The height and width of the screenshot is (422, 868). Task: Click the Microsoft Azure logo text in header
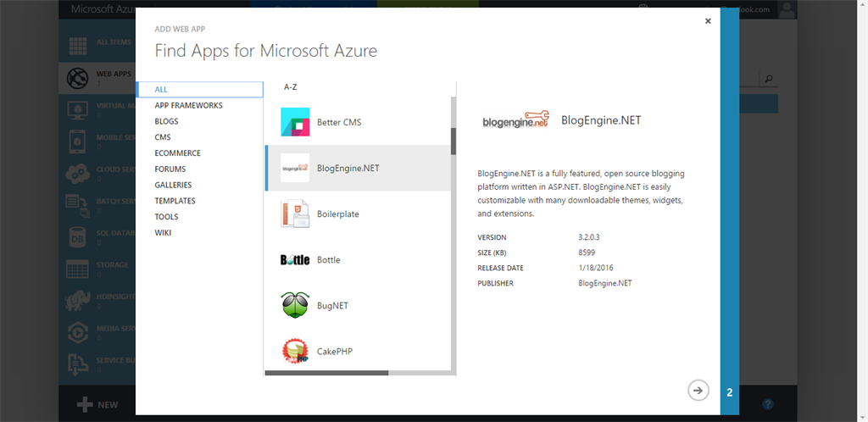(x=104, y=9)
